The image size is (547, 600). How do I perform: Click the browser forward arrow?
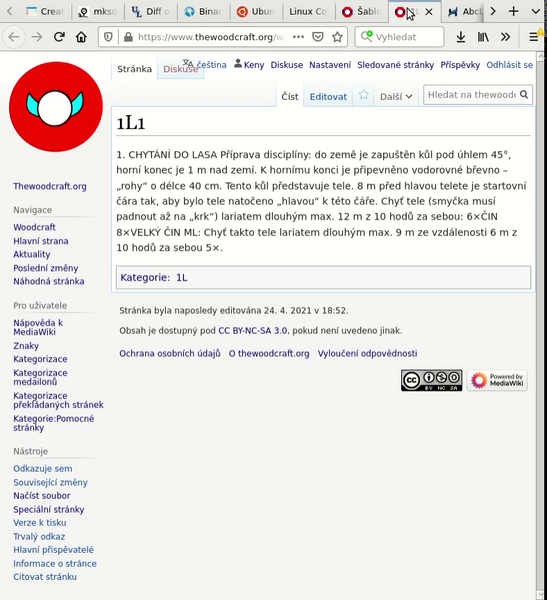(37, 37)
